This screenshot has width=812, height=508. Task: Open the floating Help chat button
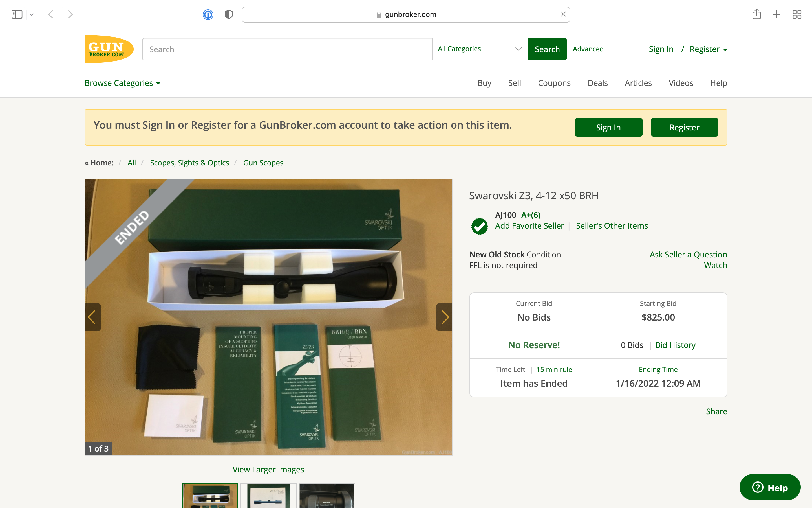click(x=770, y=487)
